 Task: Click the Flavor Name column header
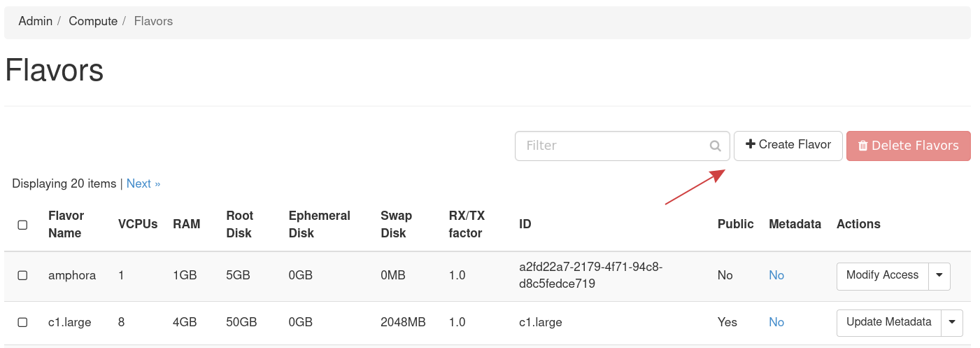(66, 224)
